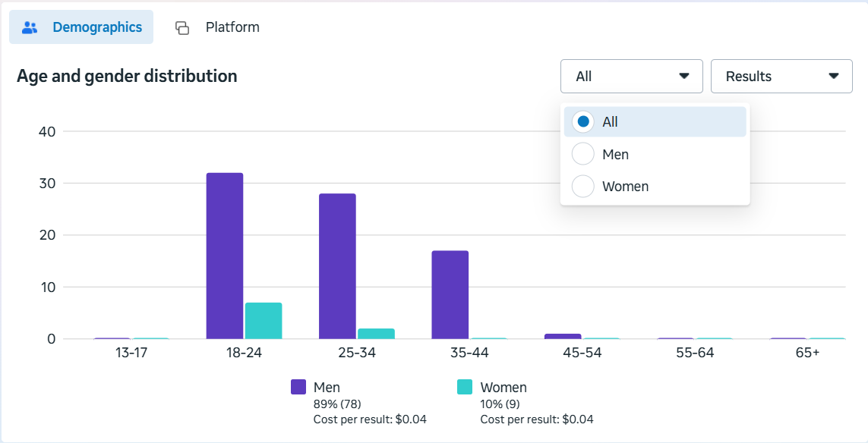868x443 pixels.
Task: Select the Women bar for 25-34
Action: pyautogui.click(x=376, y=334)
